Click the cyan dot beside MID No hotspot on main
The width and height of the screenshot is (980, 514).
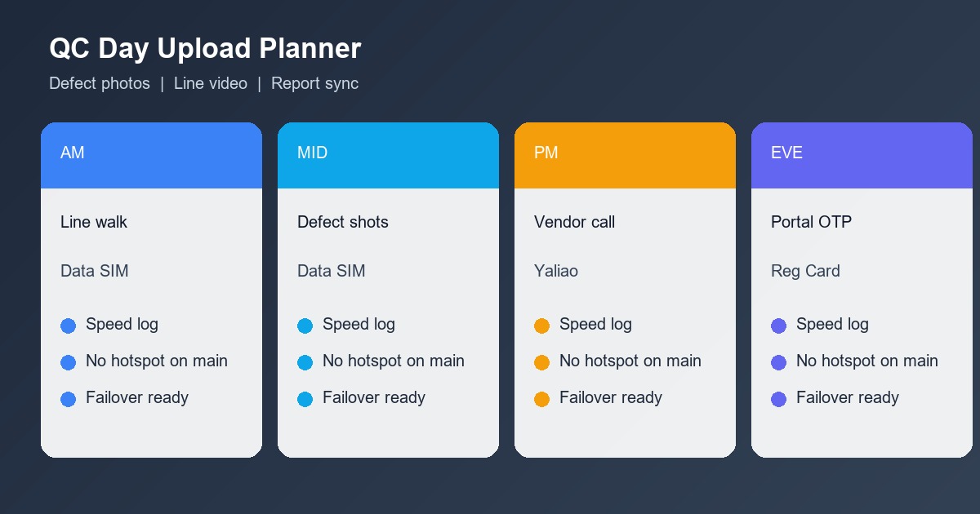coord(305,362)
